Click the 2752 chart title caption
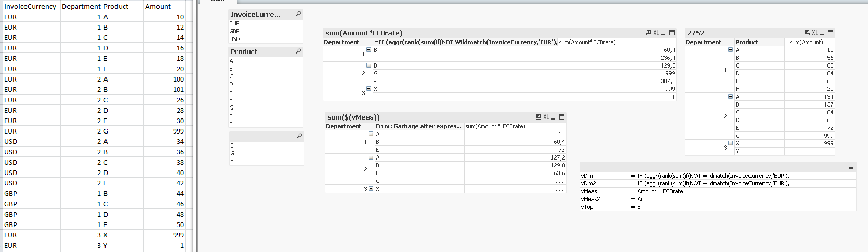This screenshot has width=868, height=252. pyautogui.click(x=695, y=33)
